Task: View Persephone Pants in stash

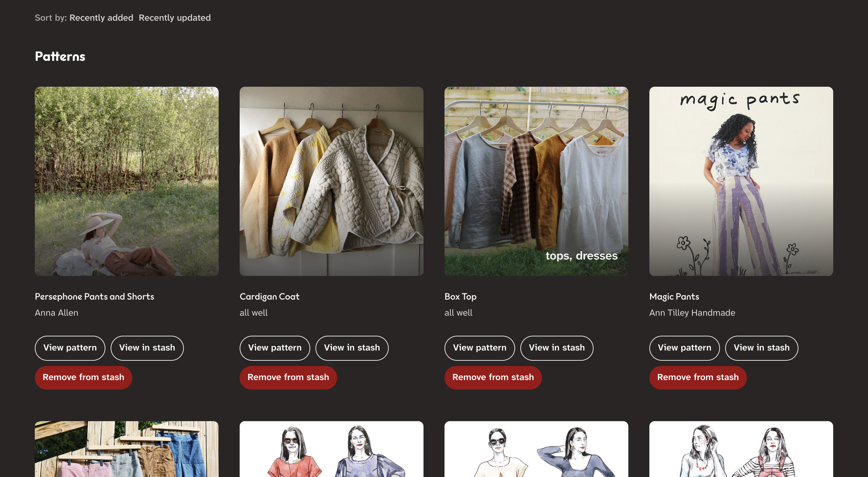Action: pyautogui.click(x=147, y=348)
